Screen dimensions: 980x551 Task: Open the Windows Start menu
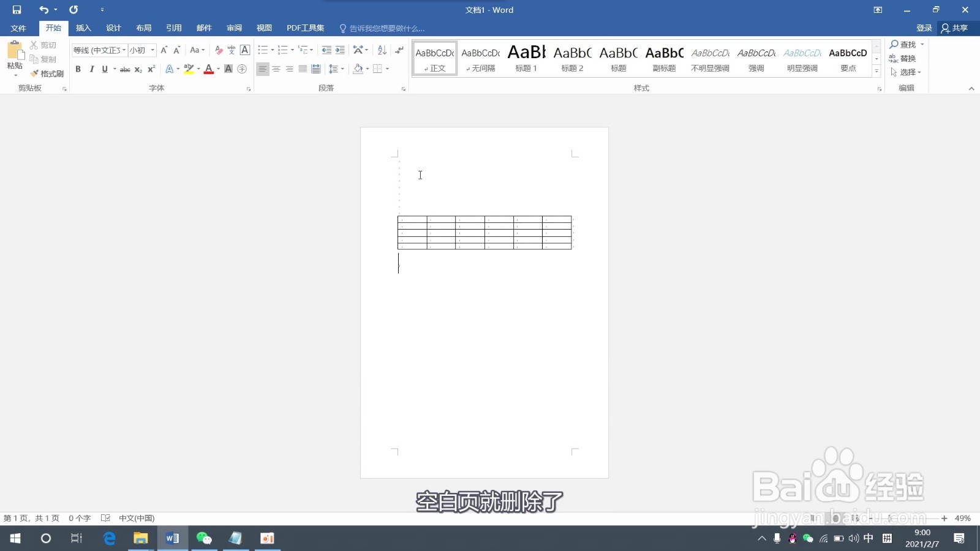coord(15,538)
